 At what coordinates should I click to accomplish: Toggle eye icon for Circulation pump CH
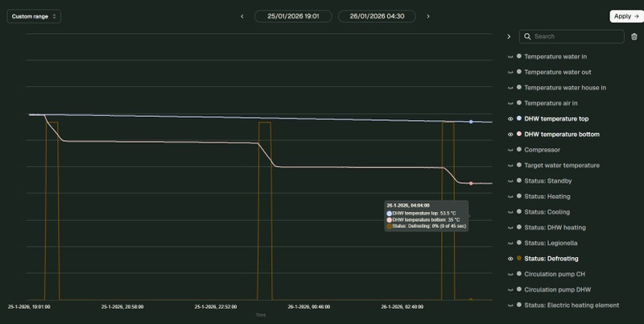click(510, 274)
